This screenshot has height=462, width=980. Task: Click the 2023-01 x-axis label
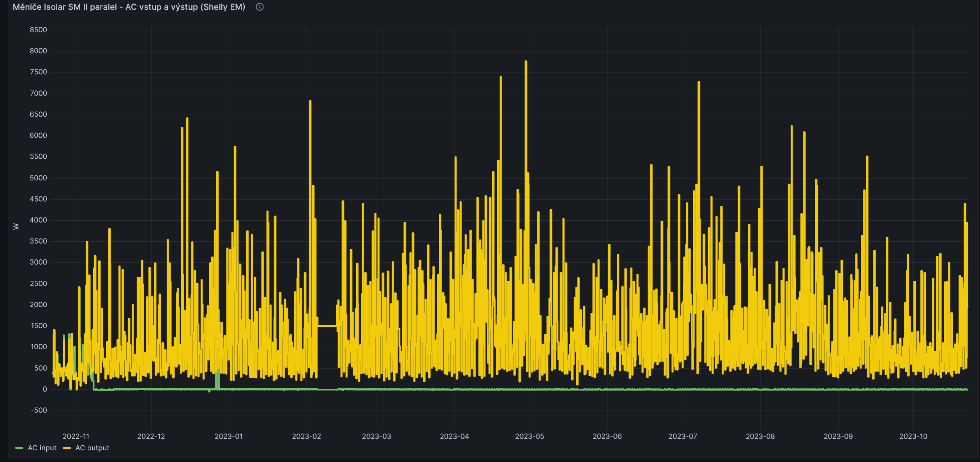(228, 436)
